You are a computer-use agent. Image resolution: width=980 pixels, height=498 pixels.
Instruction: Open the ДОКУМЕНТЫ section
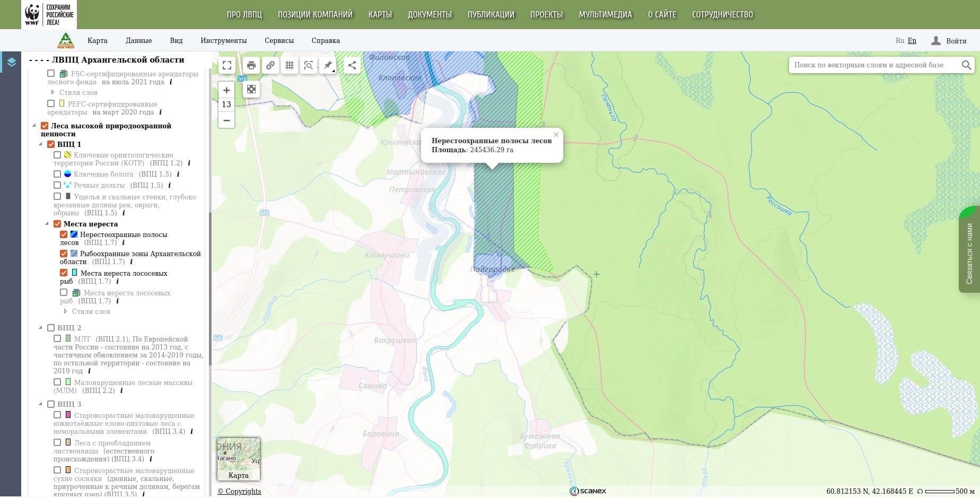430,14
